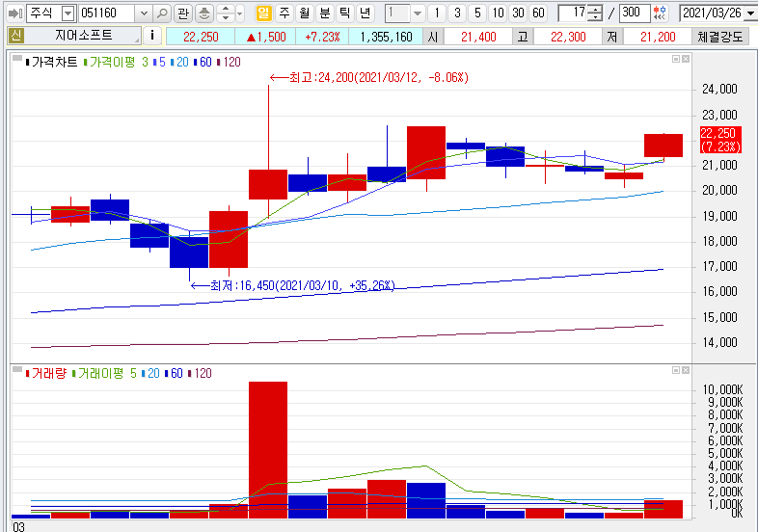
Task: Click the 가격차트 legend label
Action: [x=52, y=62]
